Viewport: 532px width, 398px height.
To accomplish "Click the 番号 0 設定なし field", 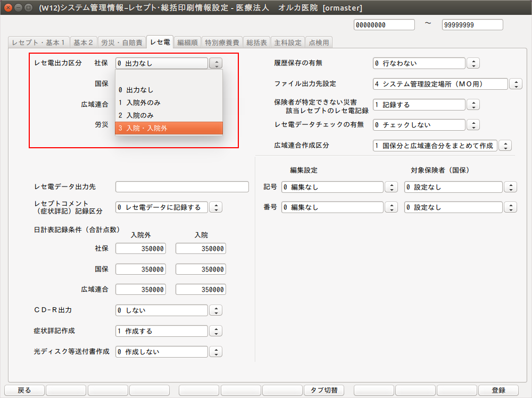I will [454, 207].
